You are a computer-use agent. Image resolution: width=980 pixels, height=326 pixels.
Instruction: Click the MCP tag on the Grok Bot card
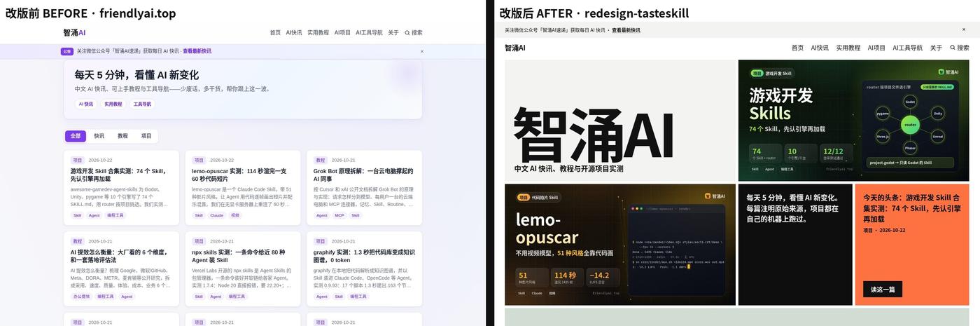tap(339, 215)
